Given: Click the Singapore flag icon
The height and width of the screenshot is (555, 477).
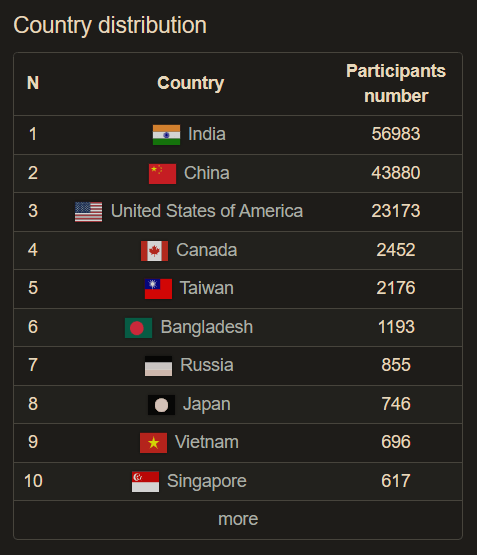Looking at the screenshot, I should [x=145, y=482].
